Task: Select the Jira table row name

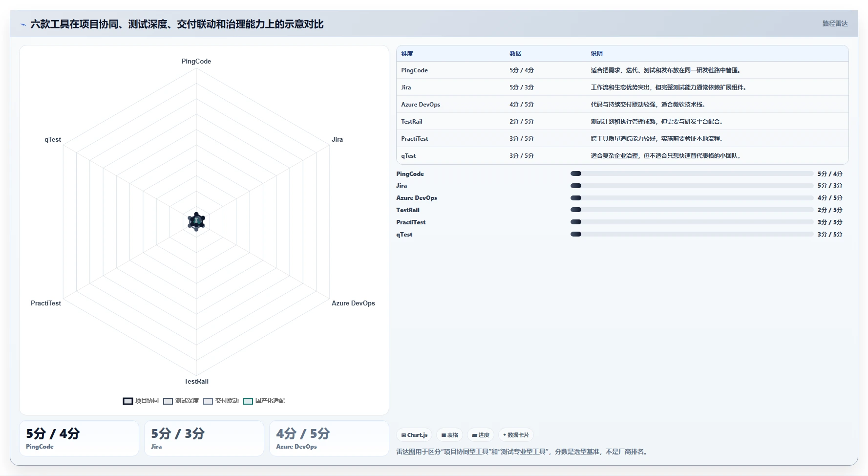Action: pyautogui.click(x=406, y=87)
